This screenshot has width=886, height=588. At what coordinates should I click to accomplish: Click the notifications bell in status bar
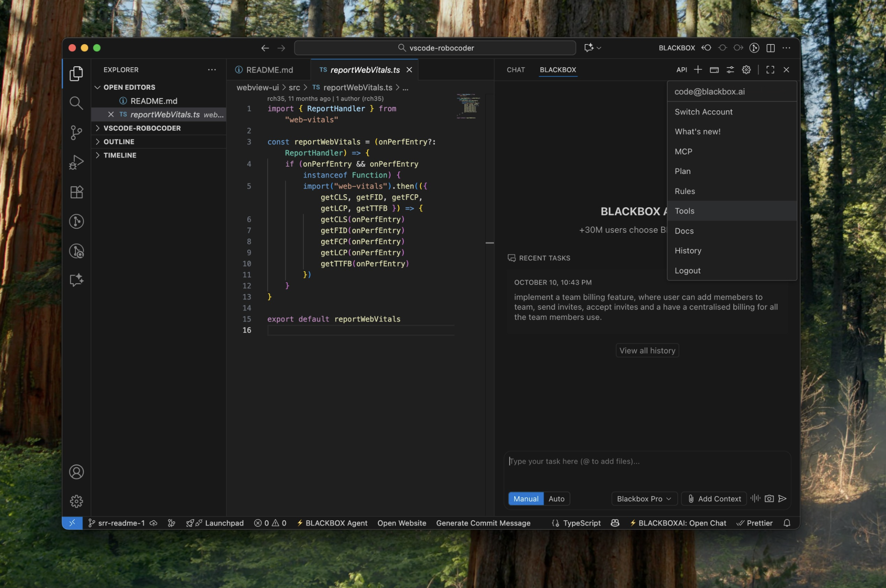[787, 523]
